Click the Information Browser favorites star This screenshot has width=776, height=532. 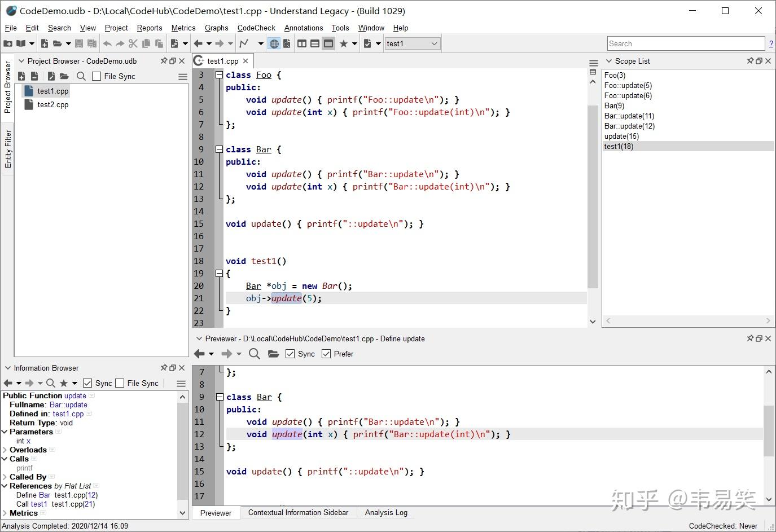click(64, 383)
